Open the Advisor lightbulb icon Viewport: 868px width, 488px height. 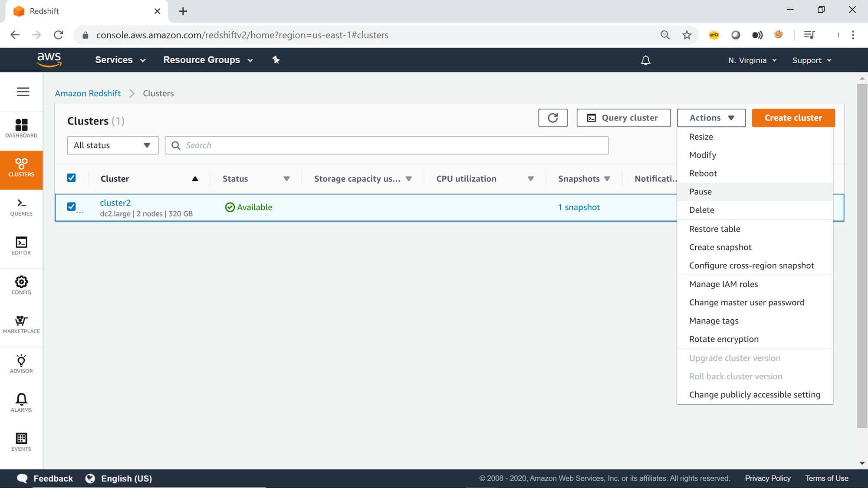click(x=21, y=364)
